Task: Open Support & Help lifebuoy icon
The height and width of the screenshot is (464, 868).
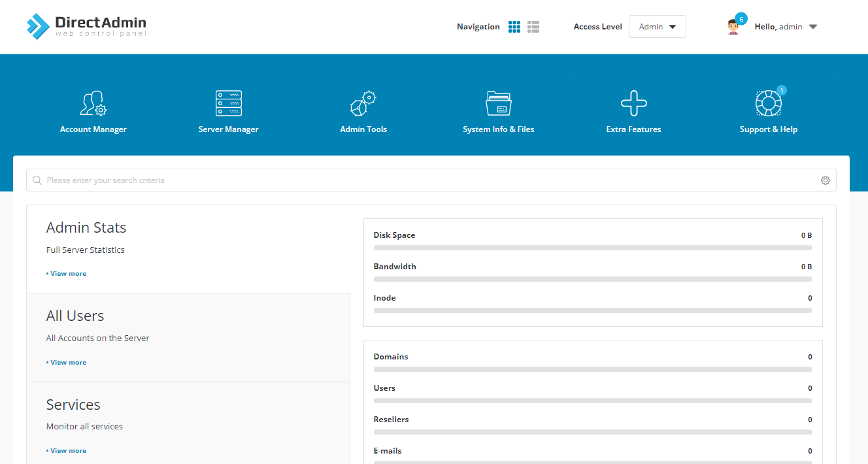Action: coord(768,103)
